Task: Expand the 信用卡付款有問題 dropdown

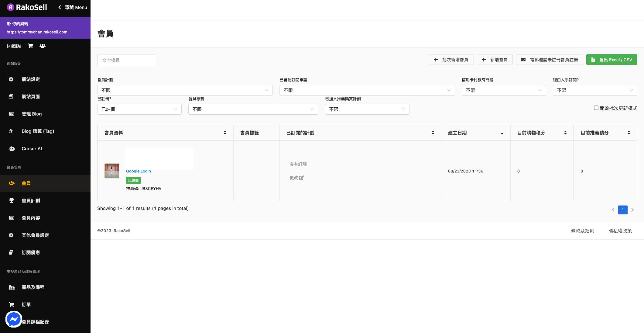Action: (503, 90)
